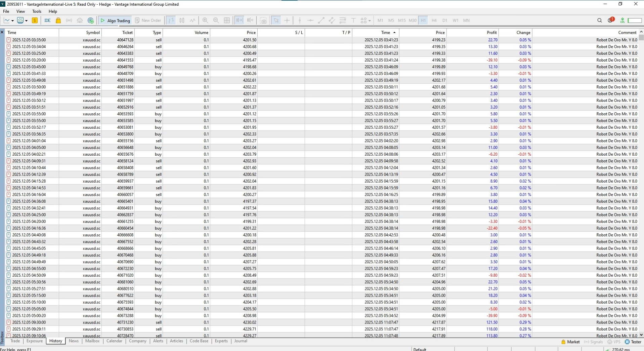Click the Signals broadcast icon in toolbar
The height and width of the screenshot is (351, 644).
(69, 21)
